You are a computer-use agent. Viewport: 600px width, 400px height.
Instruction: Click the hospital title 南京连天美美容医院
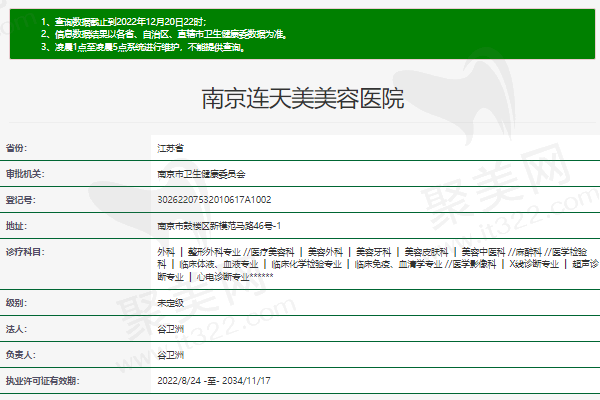302,99
